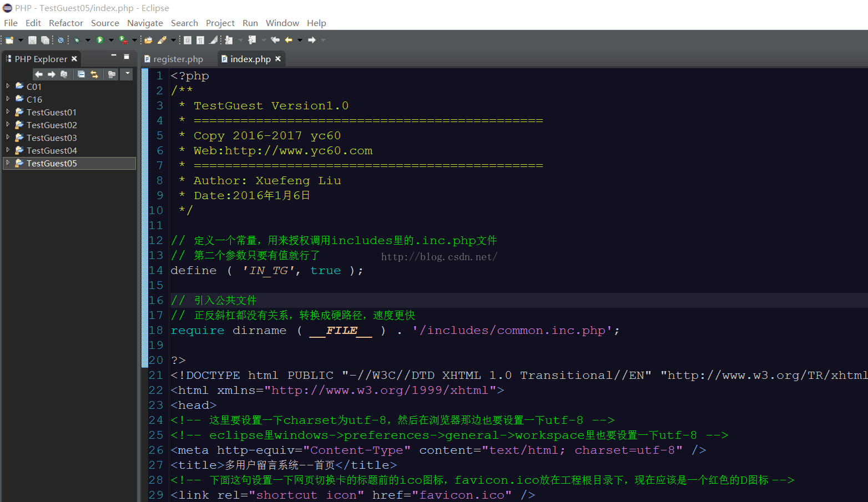Click the main toolbar Forward arrow
Screen dimensions: 868x502
coord(312,40)
